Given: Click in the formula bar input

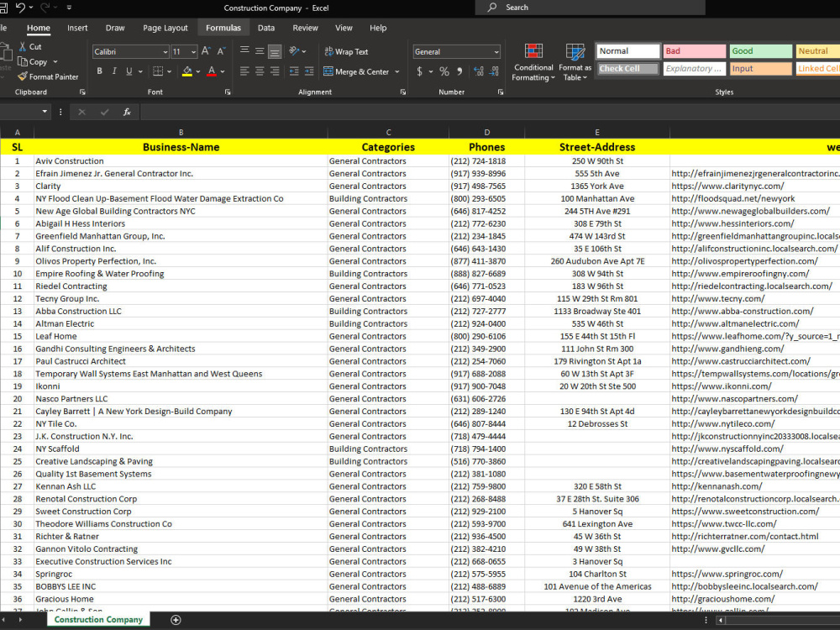Looking at the screenshot, I should pyautogui.click(x=490, y=112).
